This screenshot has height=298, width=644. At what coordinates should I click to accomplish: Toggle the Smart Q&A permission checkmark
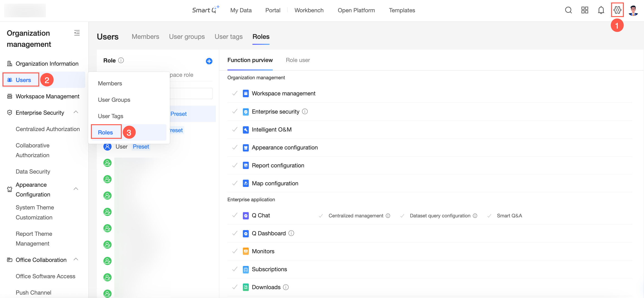point(489,216)
